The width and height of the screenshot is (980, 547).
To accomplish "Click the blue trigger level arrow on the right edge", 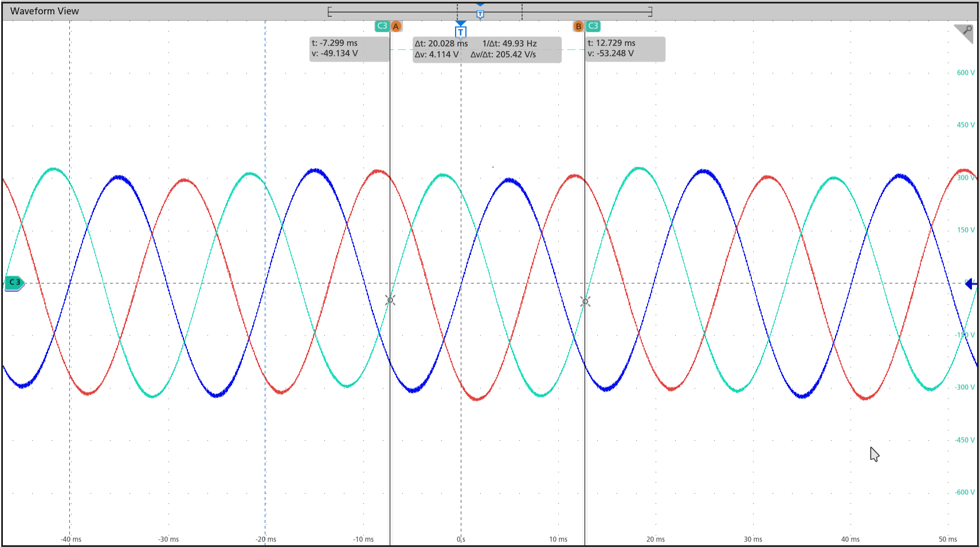I will tap(970, 284).
